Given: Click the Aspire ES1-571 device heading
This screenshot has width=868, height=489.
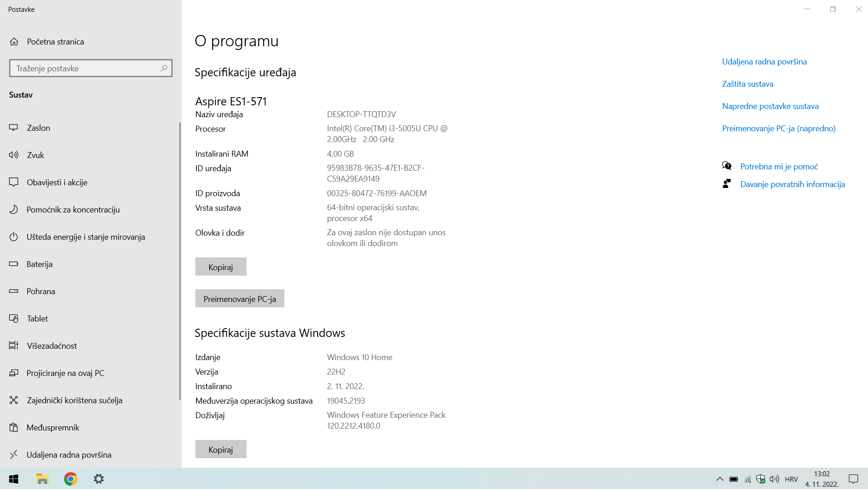Looking at the screenshot, I should click(231, 101).
